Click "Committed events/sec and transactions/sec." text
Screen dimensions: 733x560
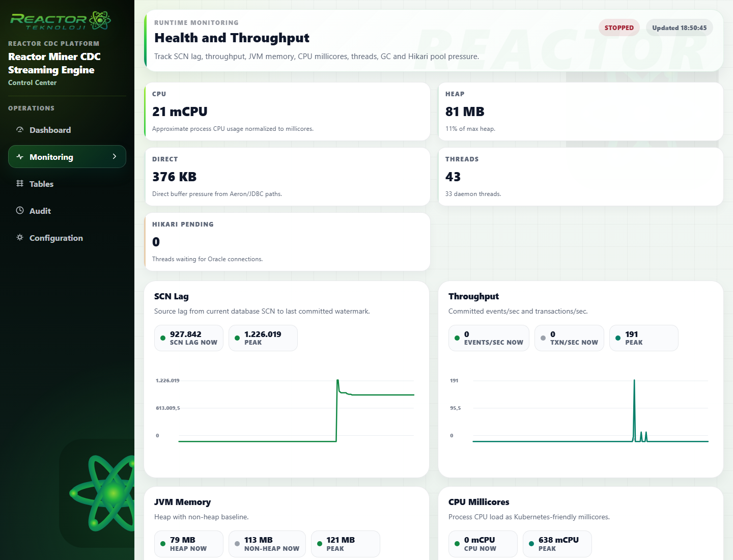(518, 311)
